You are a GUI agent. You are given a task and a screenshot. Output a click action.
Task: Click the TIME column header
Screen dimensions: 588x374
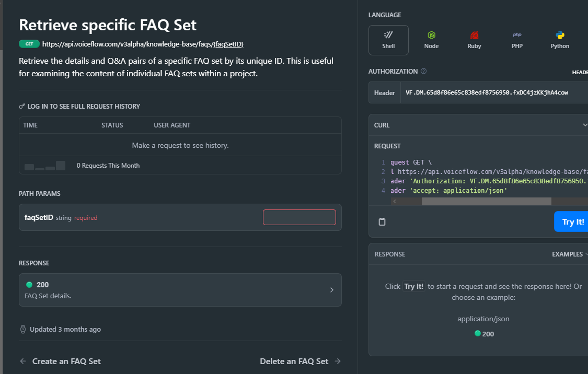tap(30, 125)
